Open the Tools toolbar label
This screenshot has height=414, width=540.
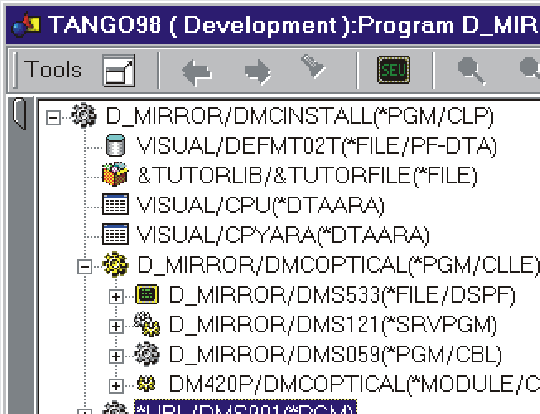(53, 70)
